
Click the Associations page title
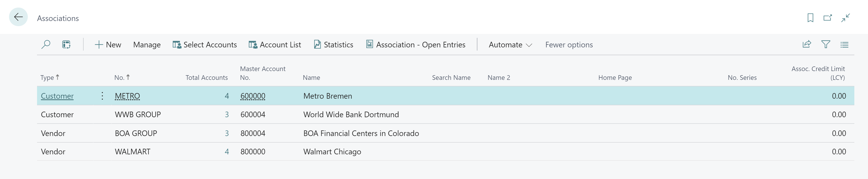[x=58, y=18]
